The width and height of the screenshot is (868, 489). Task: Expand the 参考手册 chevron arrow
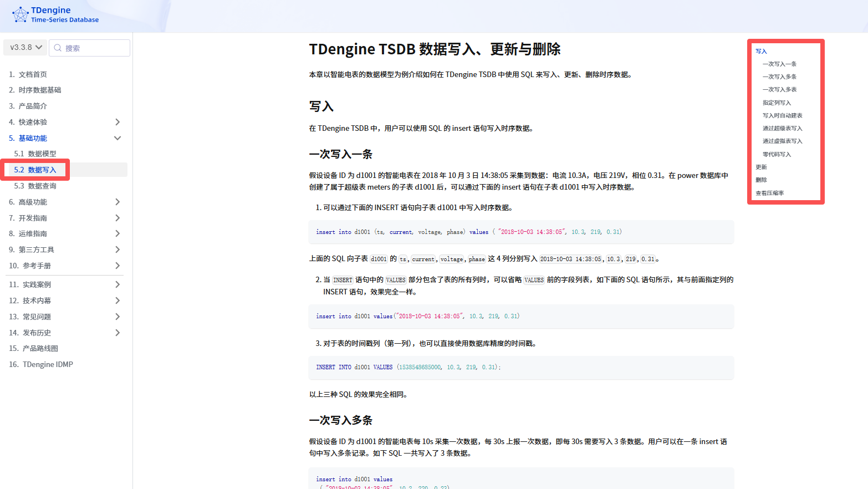[x=118, y=266]
